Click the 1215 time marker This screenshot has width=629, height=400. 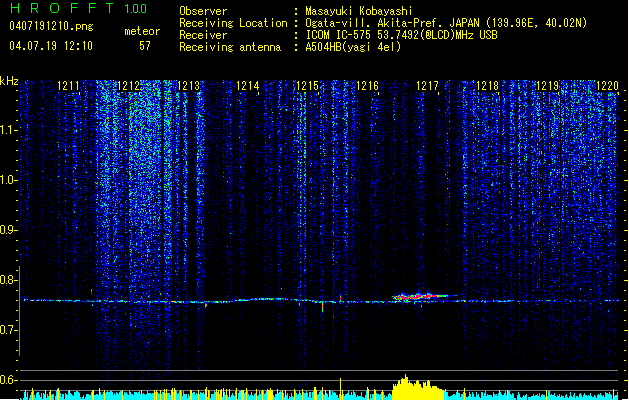click(308, 86)
